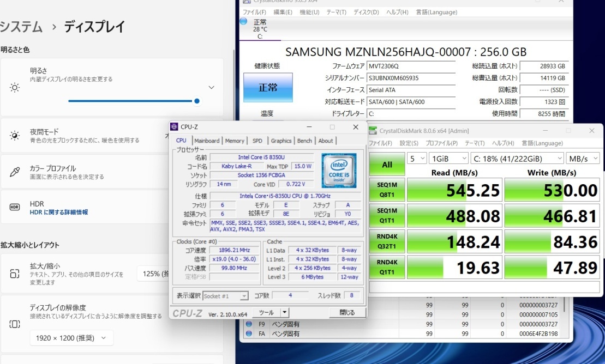Click the 閉じる button in CPU-Z
Screen dimensions: 605x364
tap(347, 312)
